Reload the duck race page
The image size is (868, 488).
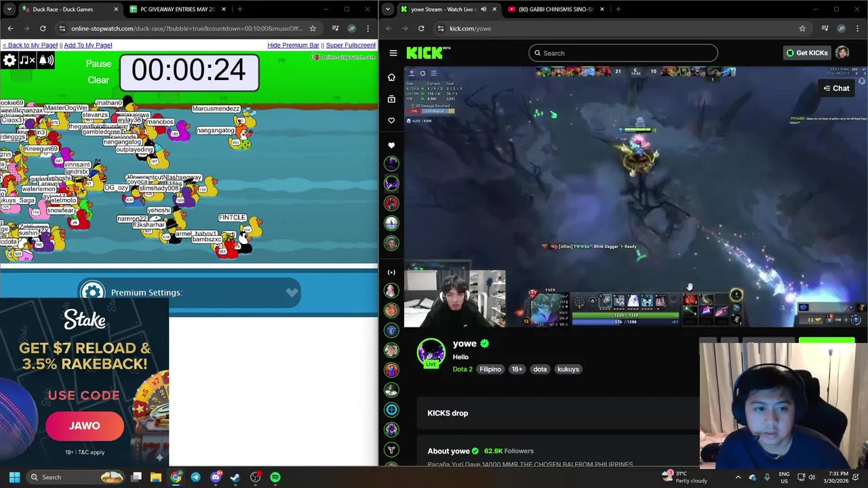tap(43, 28)
